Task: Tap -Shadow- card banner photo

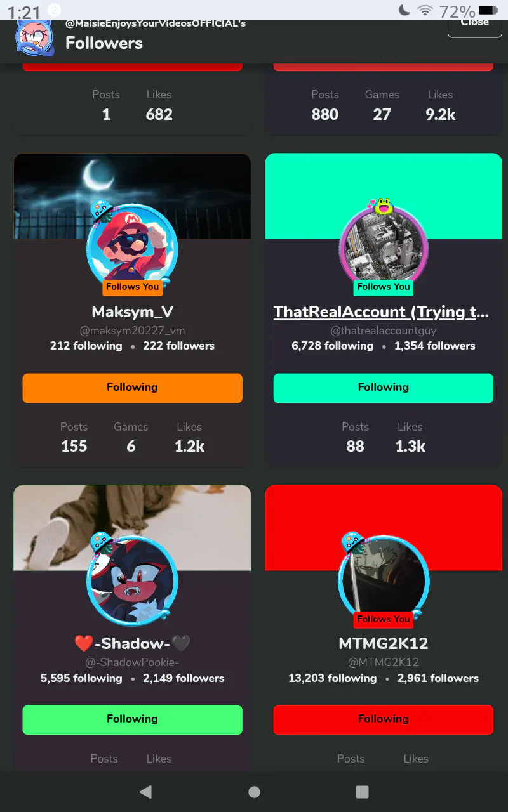Action: (132, 528)
